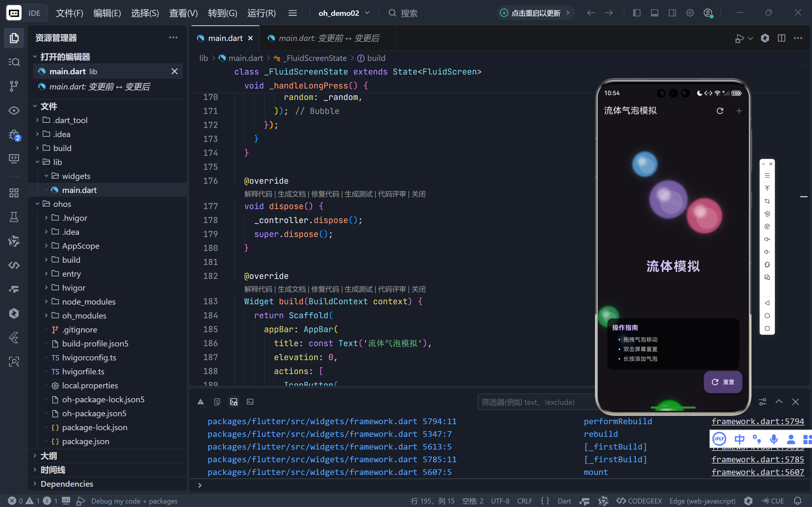
Task: Toggle the secondary sidebar layout button
Action: 672,13
